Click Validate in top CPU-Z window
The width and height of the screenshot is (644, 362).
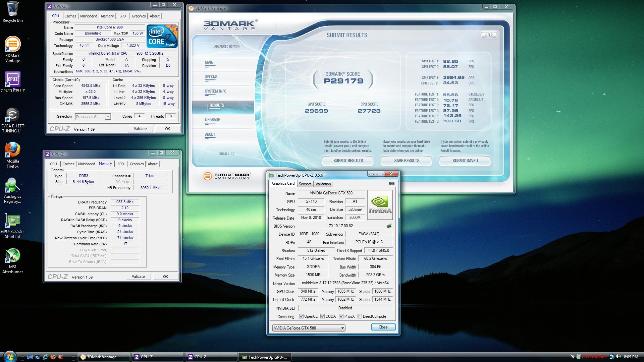tap(140, 129)
